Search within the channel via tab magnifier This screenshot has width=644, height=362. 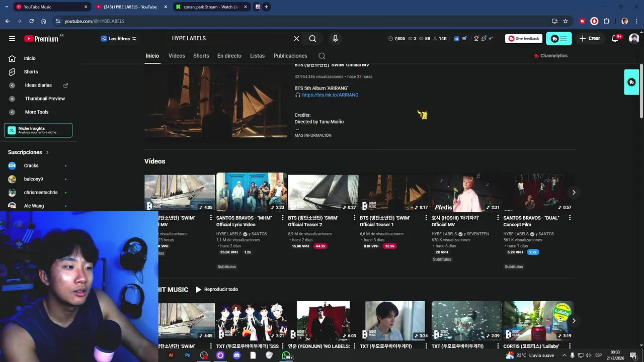tap(322, 56)
